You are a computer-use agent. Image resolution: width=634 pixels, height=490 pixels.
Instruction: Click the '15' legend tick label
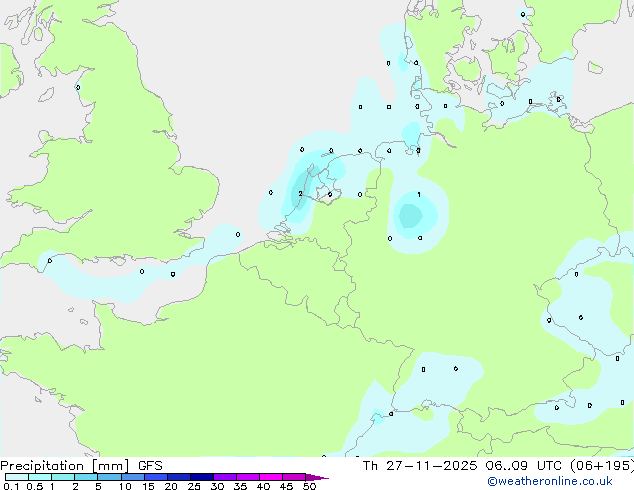coord(148,486)
